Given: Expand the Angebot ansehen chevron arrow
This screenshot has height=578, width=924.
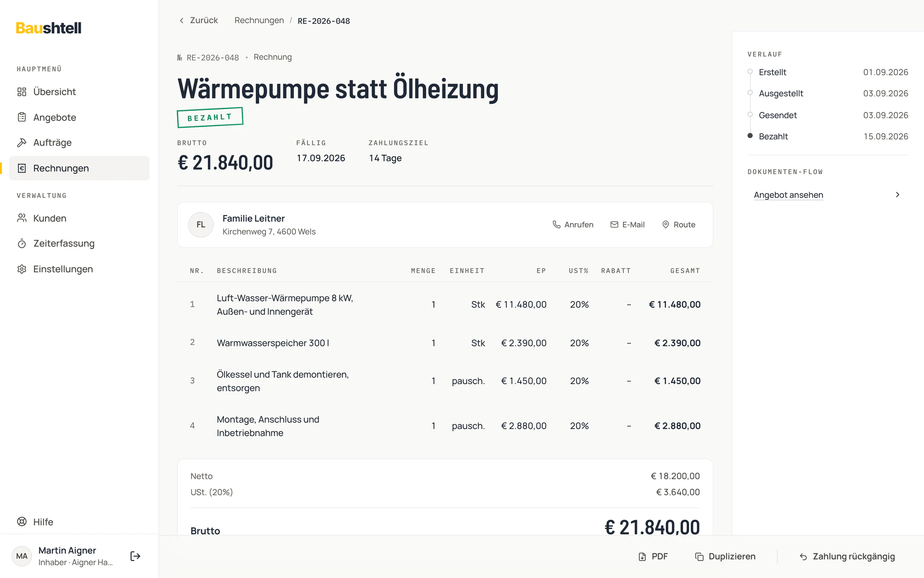Looking at the screenshot, I should tap(897, 195).
